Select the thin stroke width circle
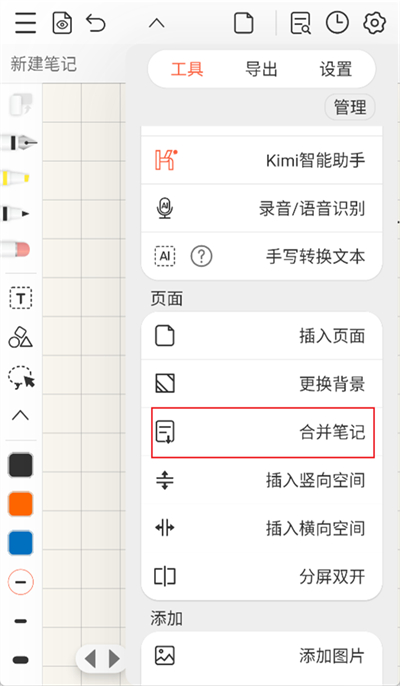Viewport: 400px width, 686px height. tap(21, 582)
